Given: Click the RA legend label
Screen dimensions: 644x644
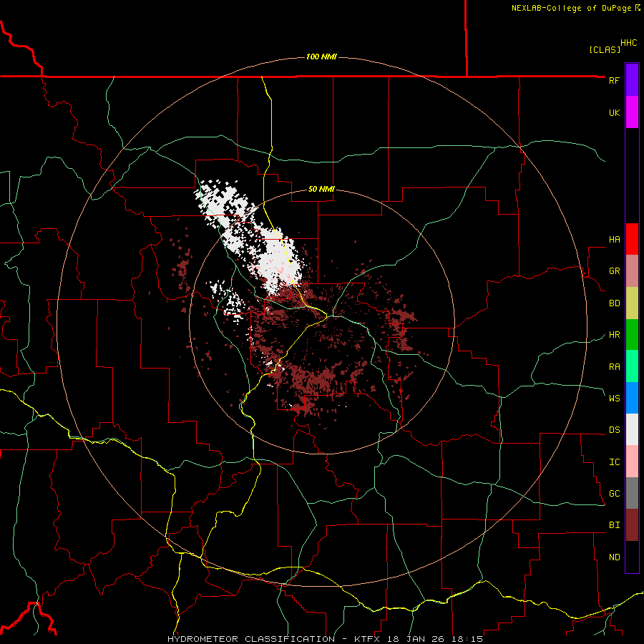Looking at the screenshot, I should point(614,367).
